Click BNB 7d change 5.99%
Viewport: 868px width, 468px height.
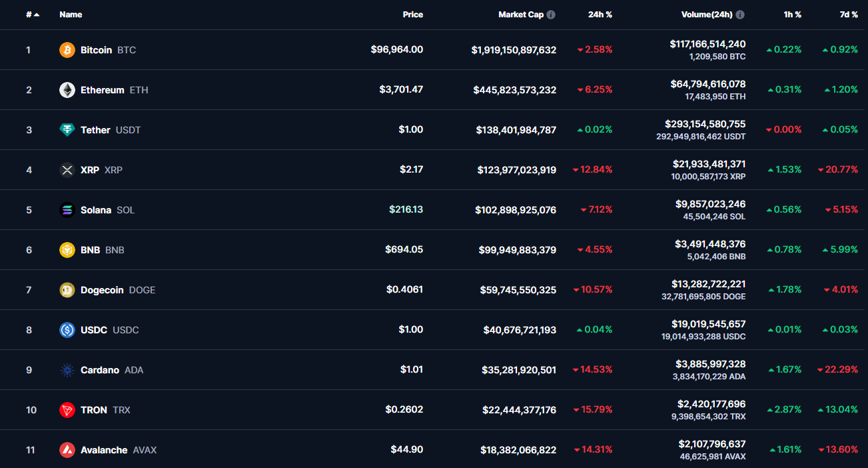click(841, 250)
